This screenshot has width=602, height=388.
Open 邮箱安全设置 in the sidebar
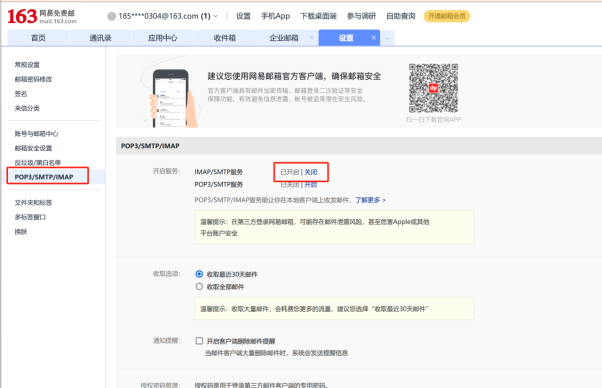(33, 148)
